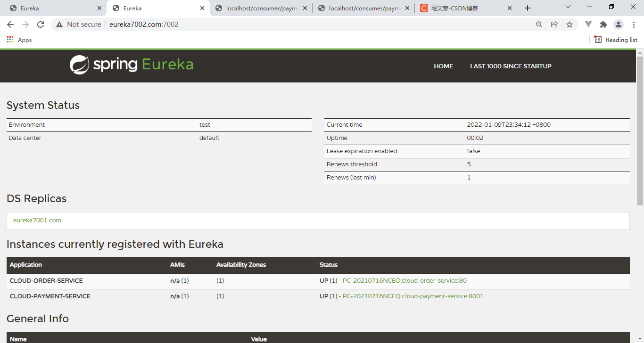Open Chrome three-dot menu
Screen dimensions: 644x343
click(634, 24)
